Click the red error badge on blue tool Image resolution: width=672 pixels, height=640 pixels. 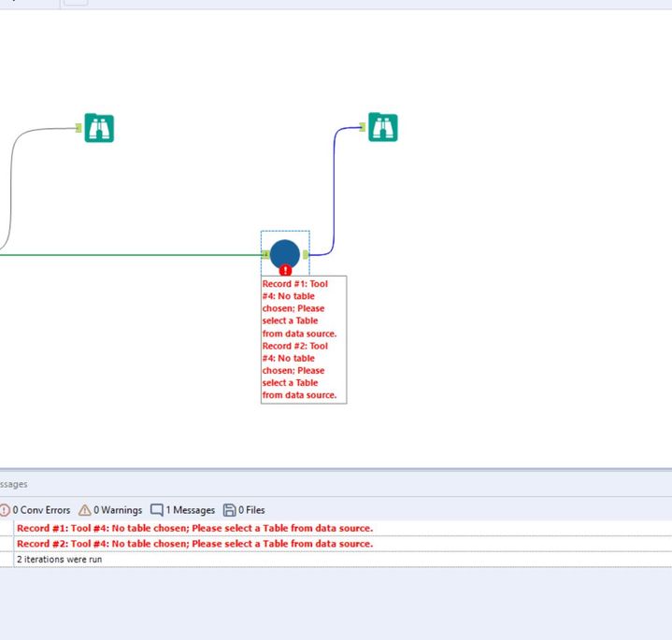pyautogui.click(x=285, y=270)
